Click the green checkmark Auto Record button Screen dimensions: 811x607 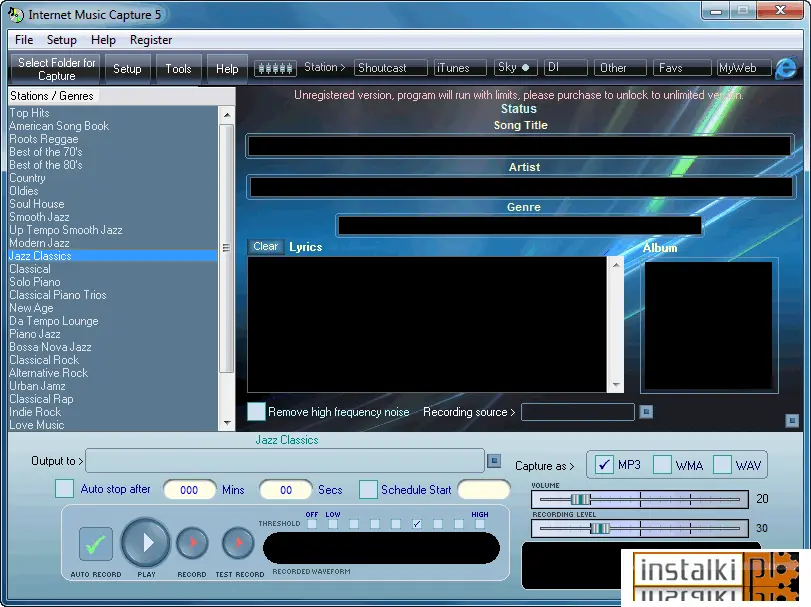point(96,544)
